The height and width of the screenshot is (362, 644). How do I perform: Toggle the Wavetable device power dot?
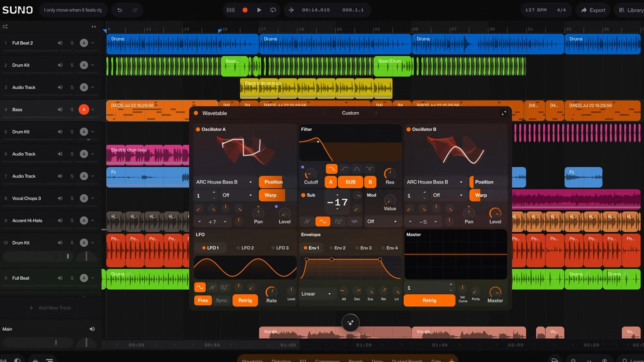click(x=196, y=113)
